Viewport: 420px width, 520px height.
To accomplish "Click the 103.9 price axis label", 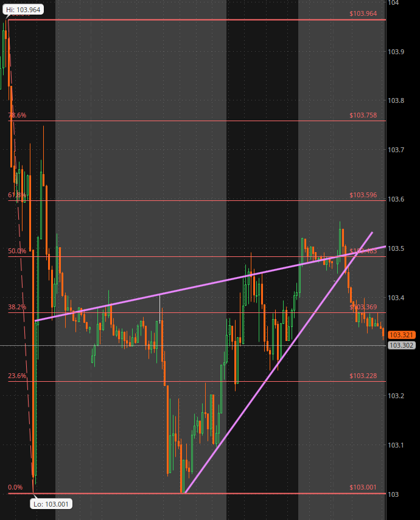I will (396, 52).
